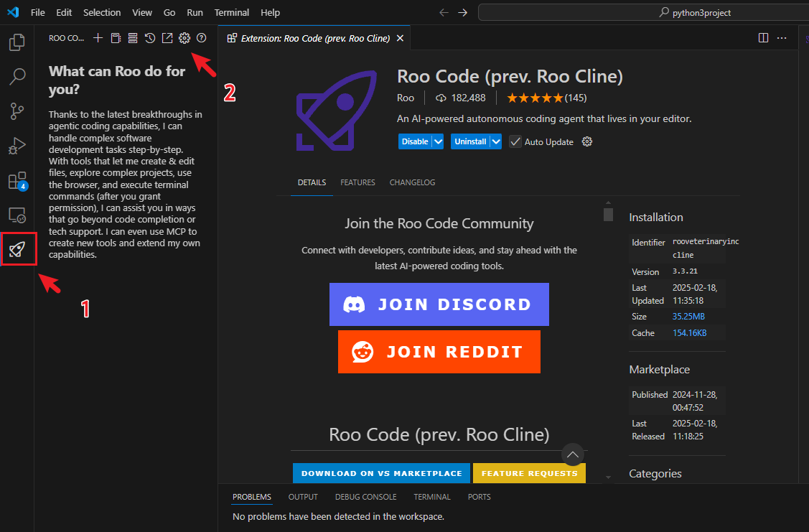Open Roo task history icon

pyautogui.click(x=150, y=37)
